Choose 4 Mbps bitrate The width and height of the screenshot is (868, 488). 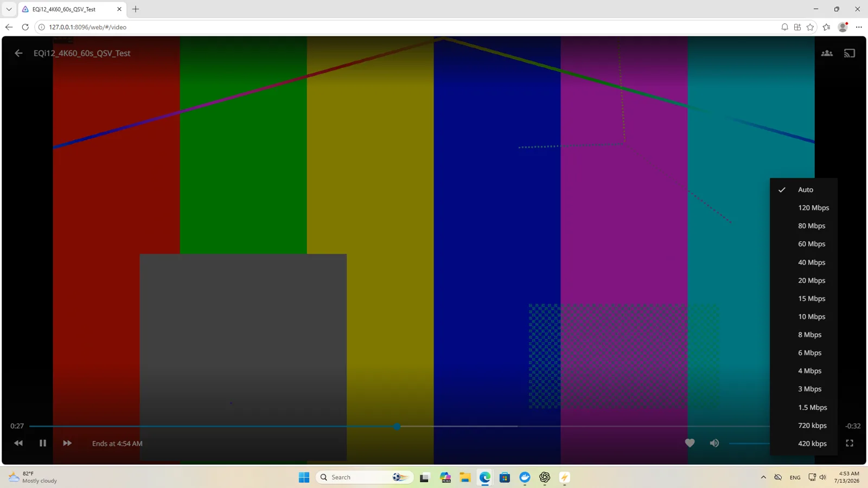tap(804, 371)
